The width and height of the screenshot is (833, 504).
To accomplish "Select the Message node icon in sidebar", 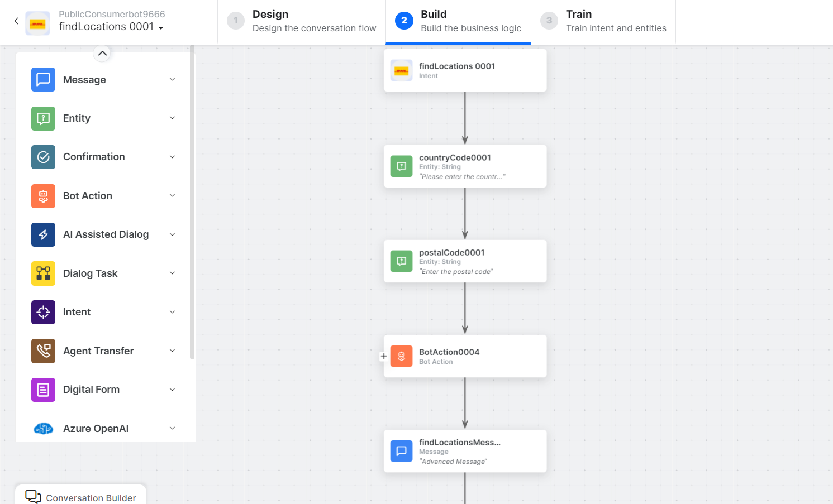I will (x=43, y=80).
